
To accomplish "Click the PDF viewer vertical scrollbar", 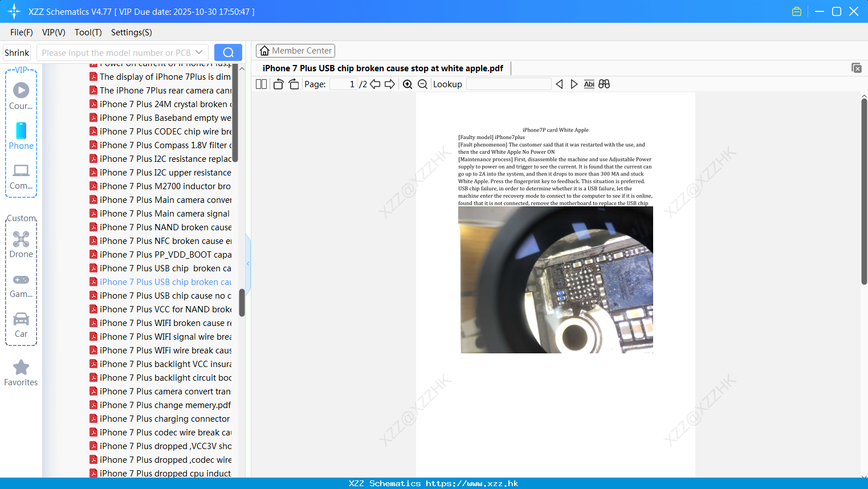I will click(864, 191).
